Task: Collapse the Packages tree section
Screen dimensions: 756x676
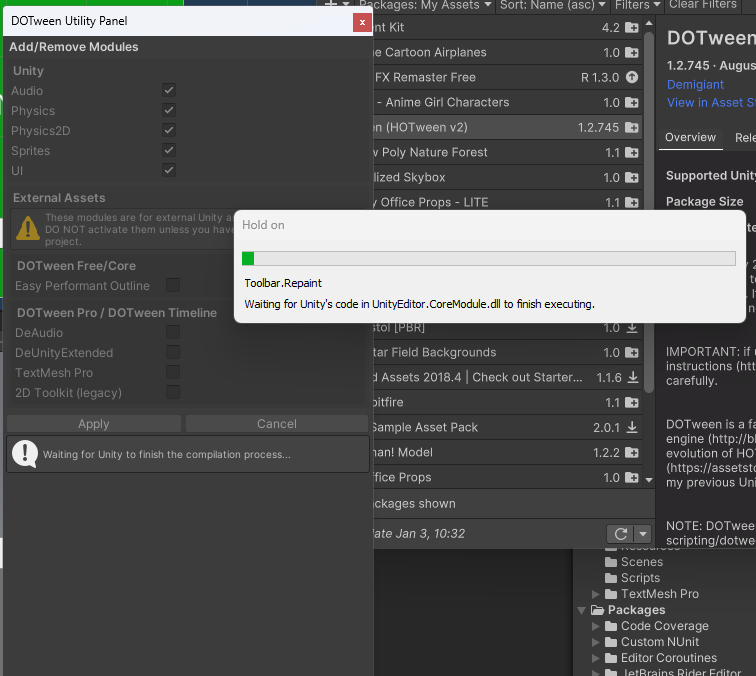Action: (582, 610)
